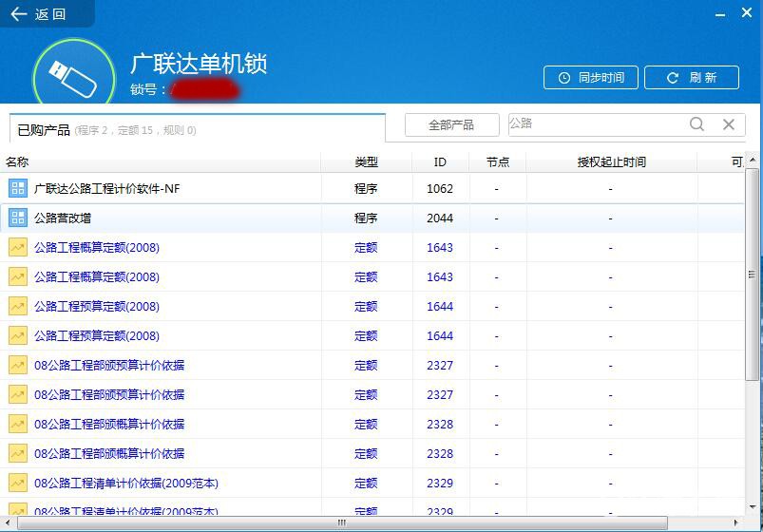Click the 刷新 button

692,77
